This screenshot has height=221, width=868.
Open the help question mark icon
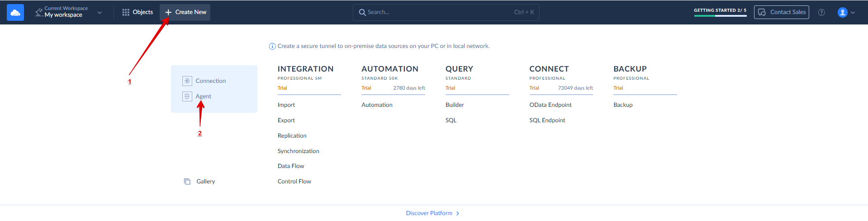821,13
